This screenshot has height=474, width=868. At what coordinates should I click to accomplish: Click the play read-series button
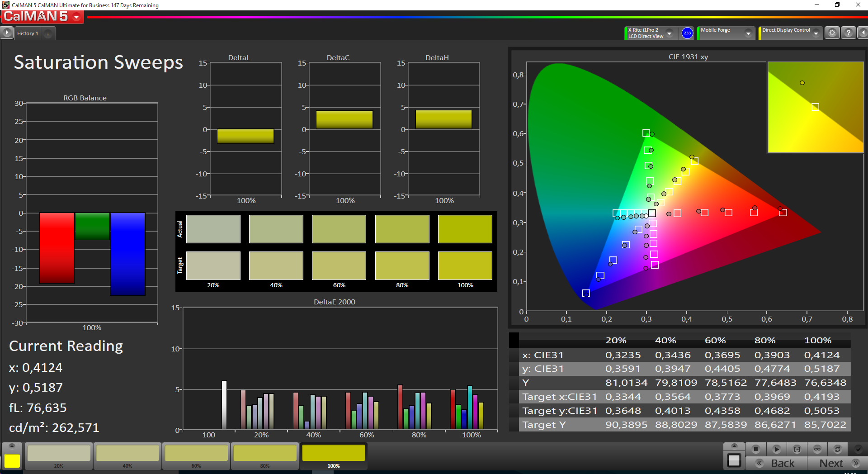pyautogui.click(x=777, y=449)
